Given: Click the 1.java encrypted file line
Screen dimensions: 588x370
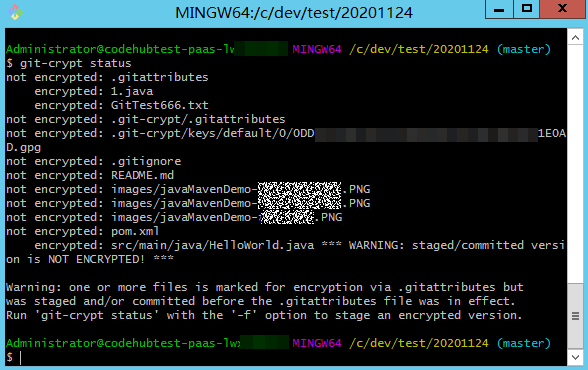Looking at the screenshot, I should [x=94, y=91].
